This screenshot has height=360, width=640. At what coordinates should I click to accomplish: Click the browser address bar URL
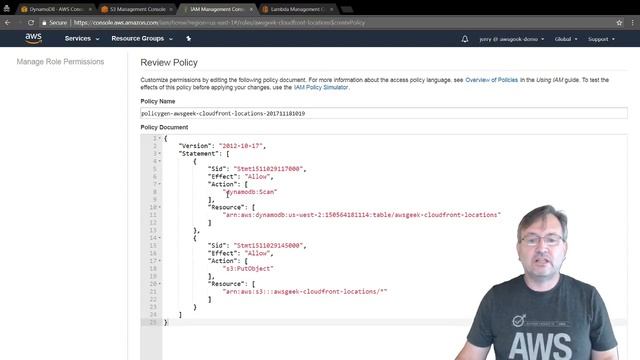220,22
